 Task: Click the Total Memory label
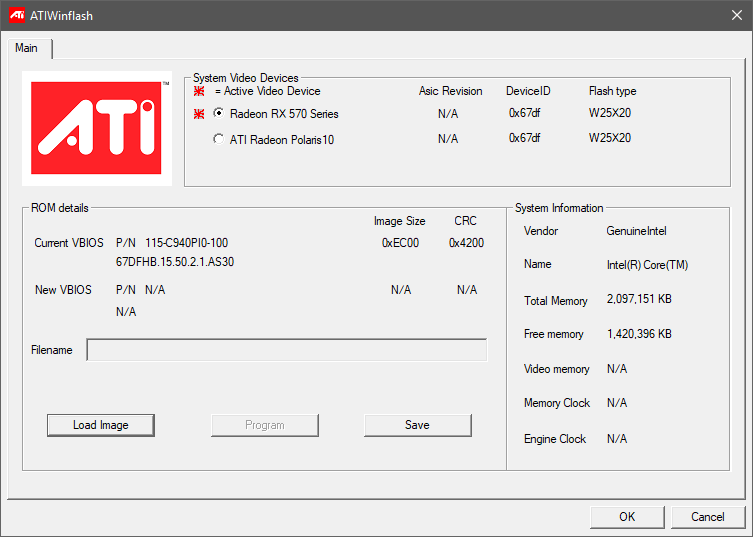pos(556,301)
